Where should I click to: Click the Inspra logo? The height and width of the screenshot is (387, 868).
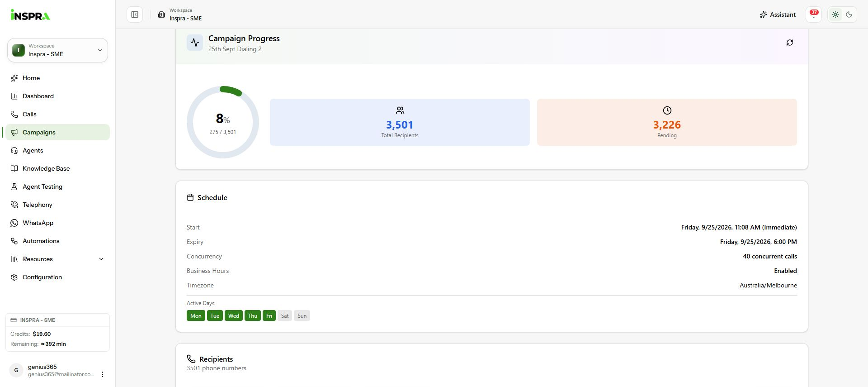(x=30, y=15)
